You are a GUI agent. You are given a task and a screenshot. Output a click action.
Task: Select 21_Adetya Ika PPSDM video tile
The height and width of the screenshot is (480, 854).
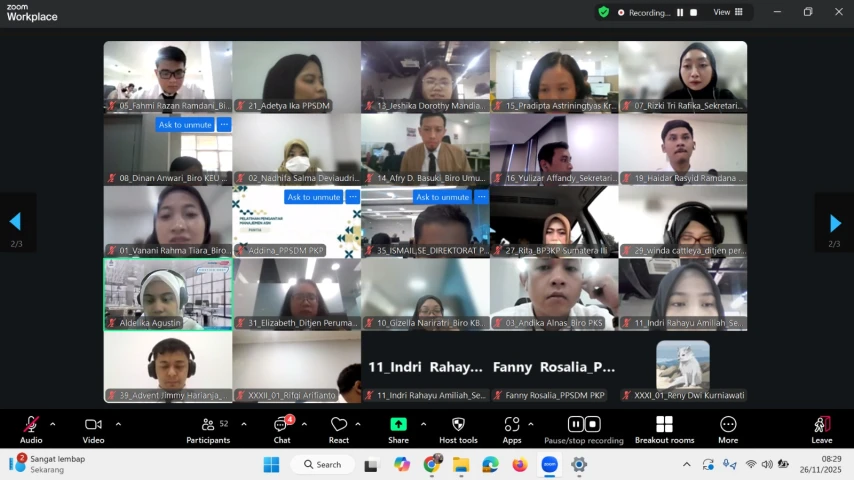click(x=296, y=77)
